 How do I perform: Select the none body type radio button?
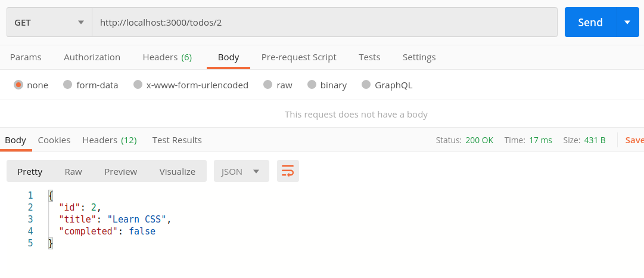pos(18,85)
